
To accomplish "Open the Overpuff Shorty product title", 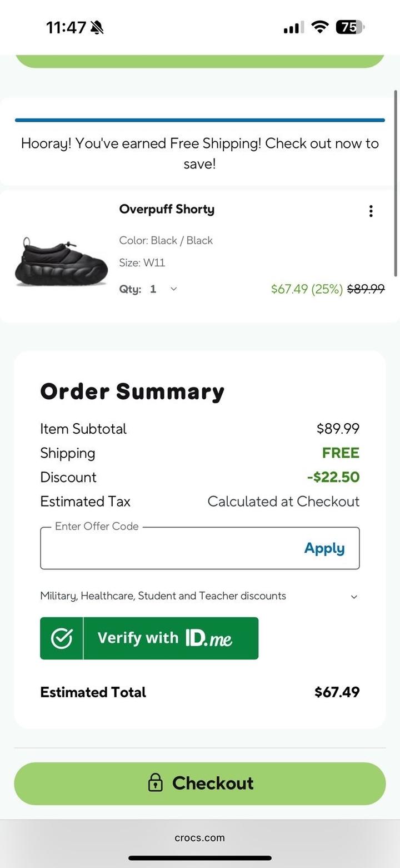I will (x=167, y=210).
